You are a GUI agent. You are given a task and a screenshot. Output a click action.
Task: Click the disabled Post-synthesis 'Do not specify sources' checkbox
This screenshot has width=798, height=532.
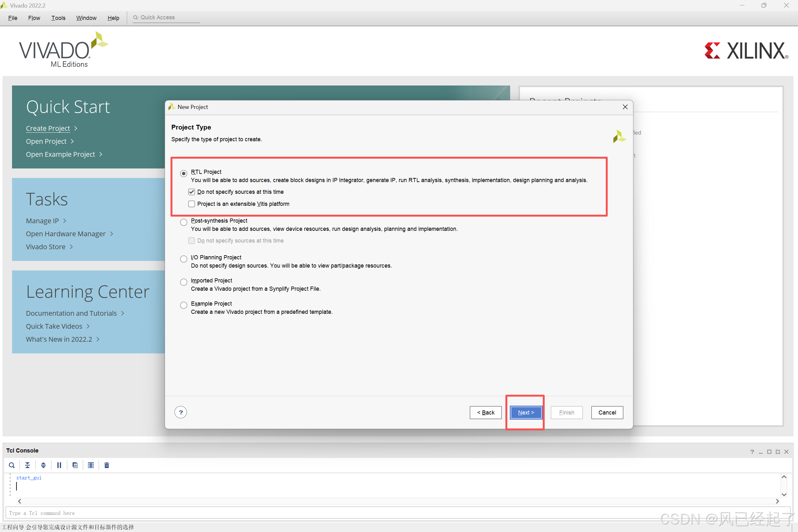pos(192,241)
